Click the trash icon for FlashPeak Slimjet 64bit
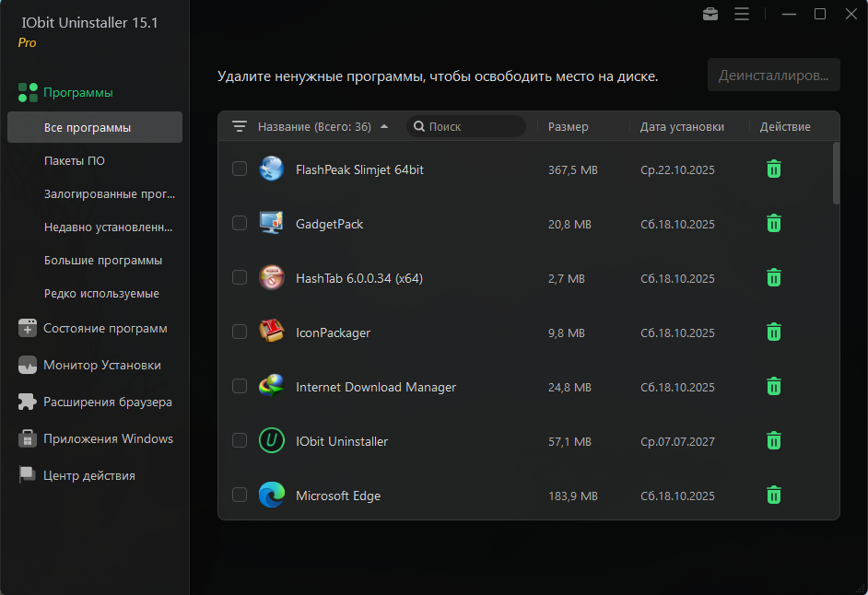The width and height of the screenshot is (868, 595). pos(774,169)
